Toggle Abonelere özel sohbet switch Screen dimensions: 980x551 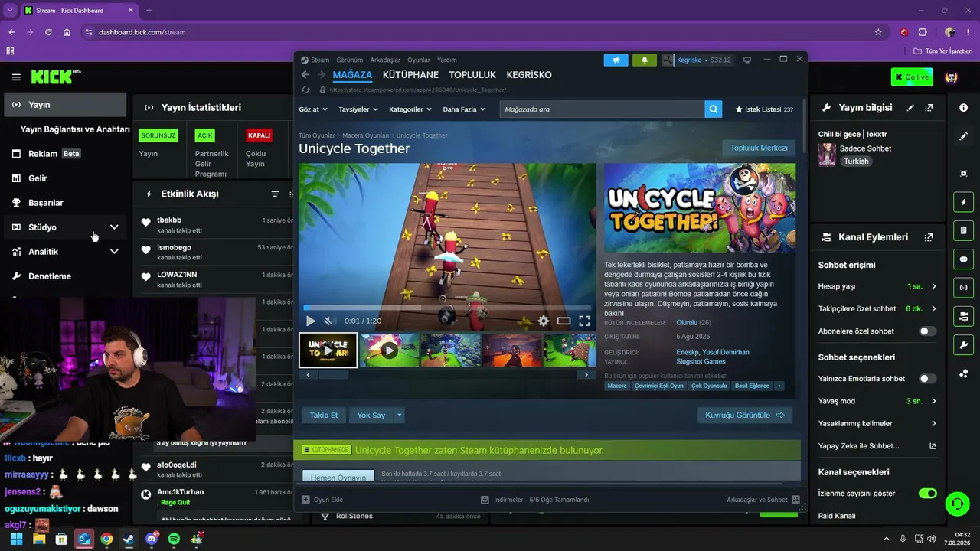pos(927,331)
